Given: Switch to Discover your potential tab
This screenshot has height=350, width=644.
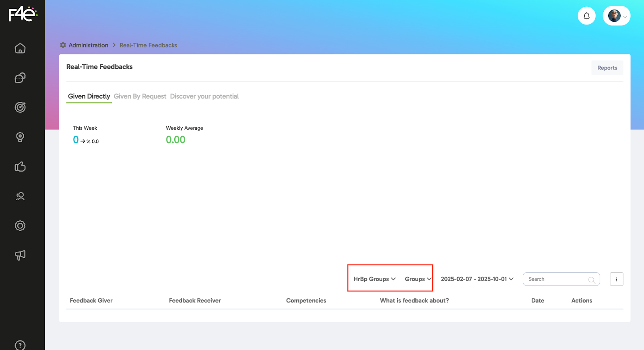Looking at the screenshot, I should [204, 96].
